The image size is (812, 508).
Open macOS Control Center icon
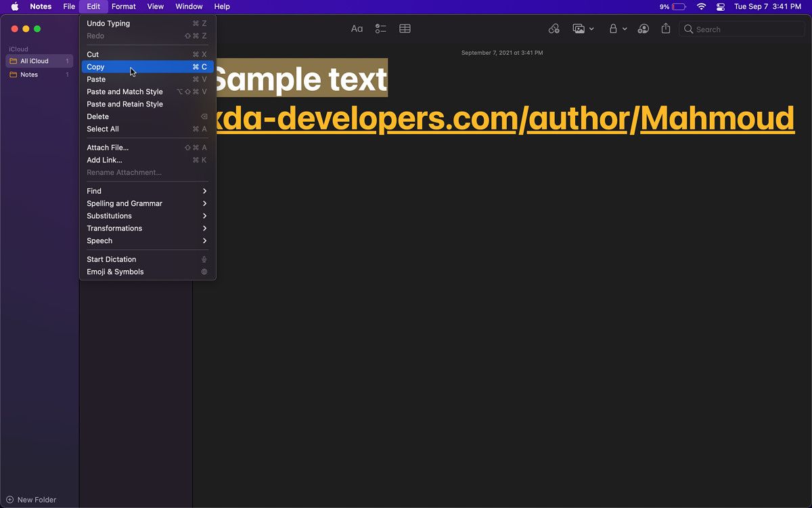721,7
